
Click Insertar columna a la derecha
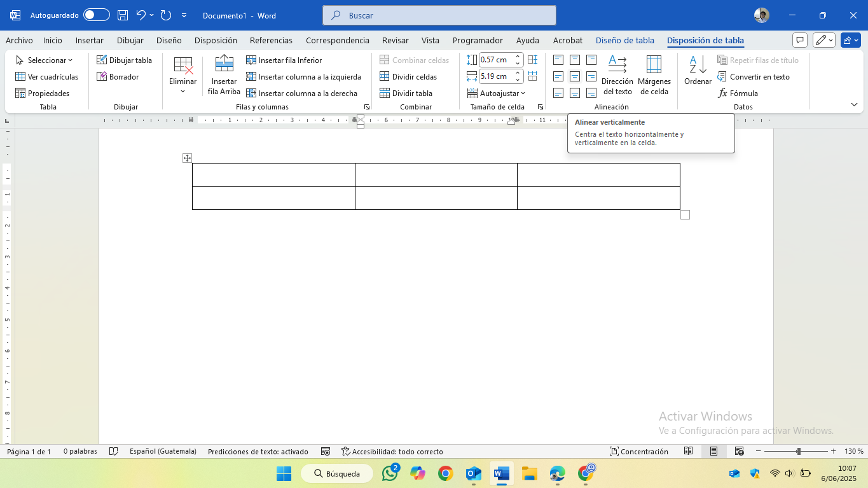pyautogui.click(x=302, y=93)
